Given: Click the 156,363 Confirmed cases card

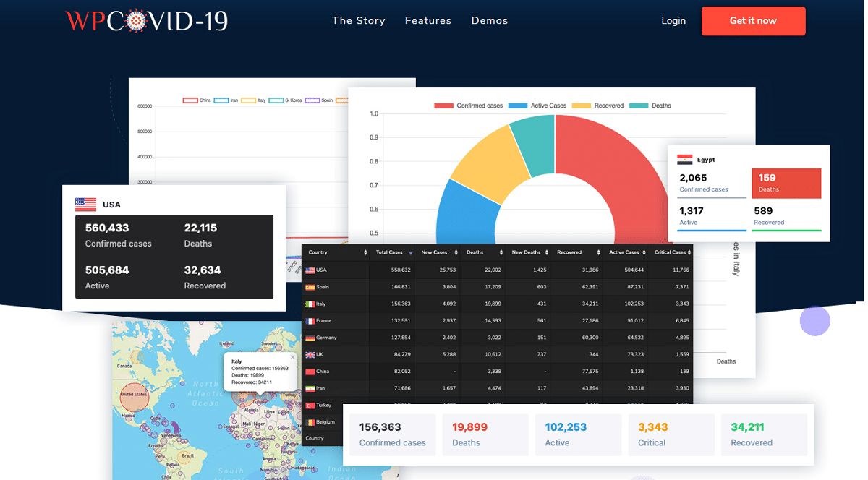Looking at the screenshot, I should tap(393, 434).
